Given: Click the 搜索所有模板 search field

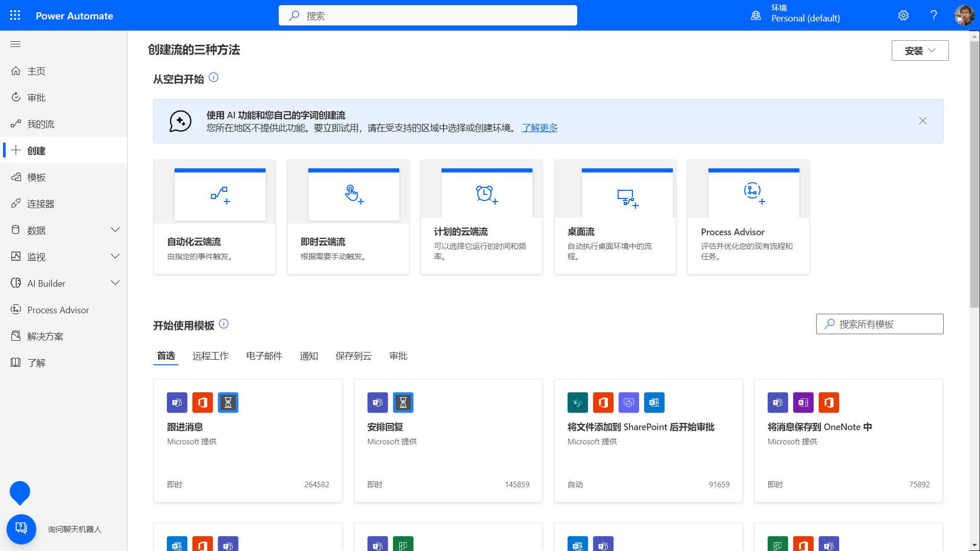Looking at the screenshot, I should point(879,324).
